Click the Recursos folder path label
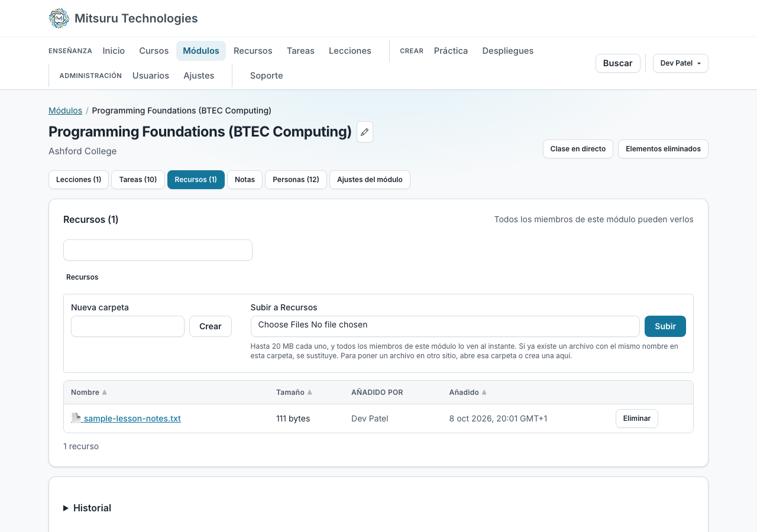The width and height of the screenshot is (757, 532). click(x=82, y=277)
